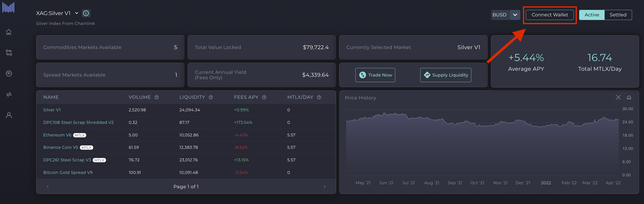Click the home icon in left sidebar

click(x=9, y=32)
